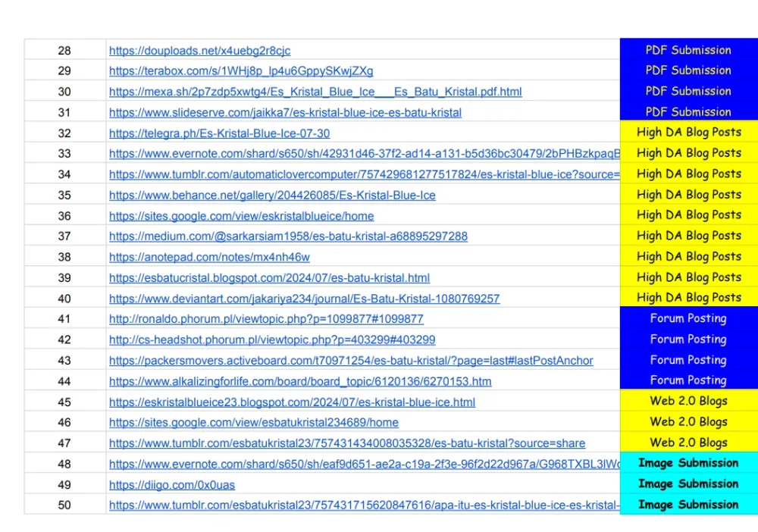Image resolution: width=758 pixels, height=532 pixels.
Task: Open the sites.google.com eskristalblueice link
Action: [241, 216]
